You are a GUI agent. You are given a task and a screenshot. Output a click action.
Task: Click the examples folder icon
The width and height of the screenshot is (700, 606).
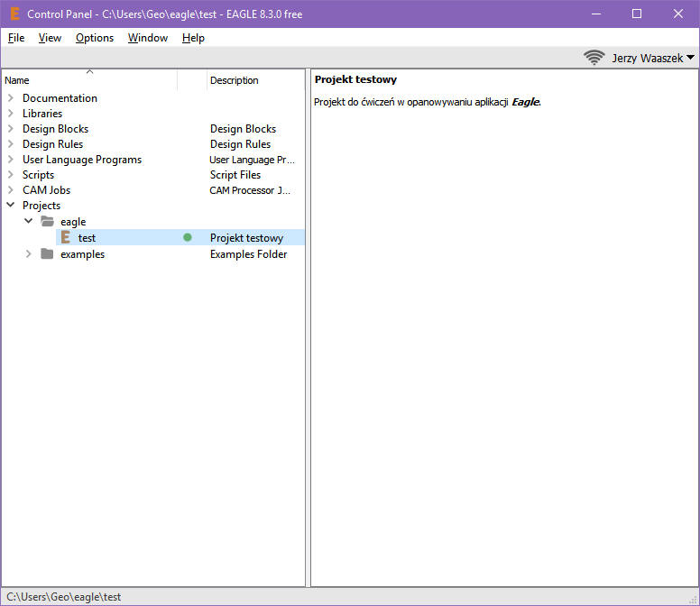[47, 254]
